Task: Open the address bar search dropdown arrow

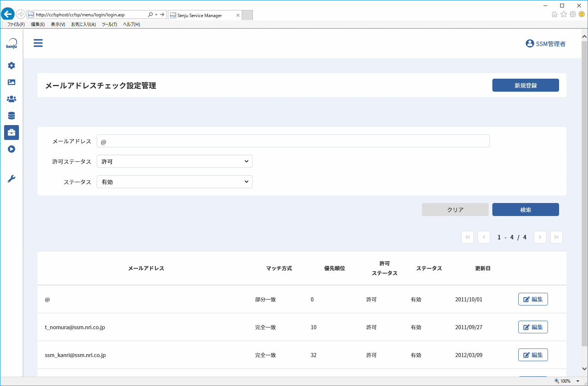Action: tap(156, 15)
